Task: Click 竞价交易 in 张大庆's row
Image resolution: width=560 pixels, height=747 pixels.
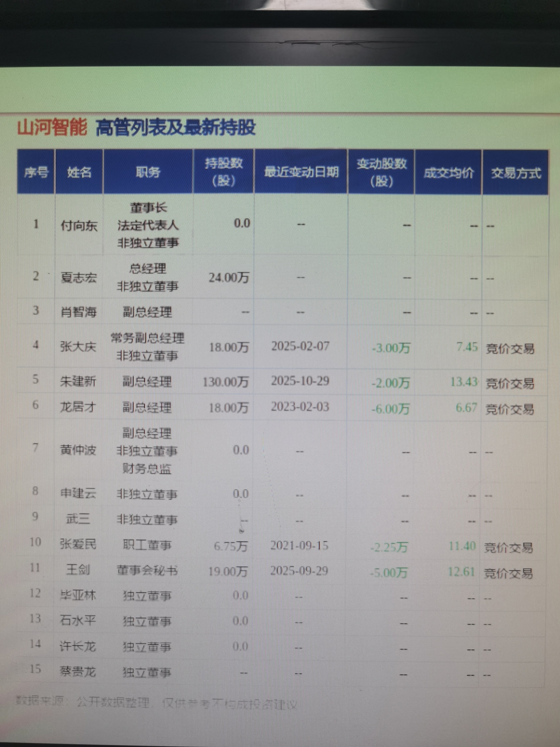Action: (510, 349)
